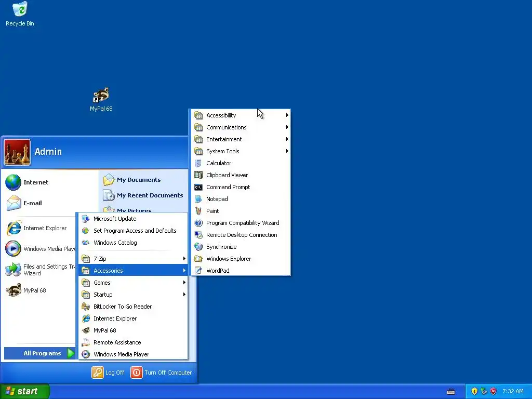Click the Start button

25,391
